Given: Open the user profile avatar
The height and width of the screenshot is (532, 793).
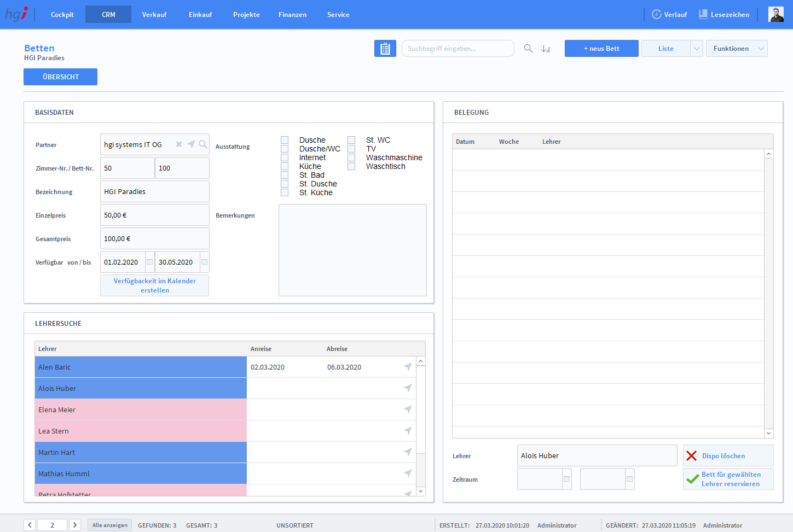Looking at the screenshot, I should click(x=775, y=15).
